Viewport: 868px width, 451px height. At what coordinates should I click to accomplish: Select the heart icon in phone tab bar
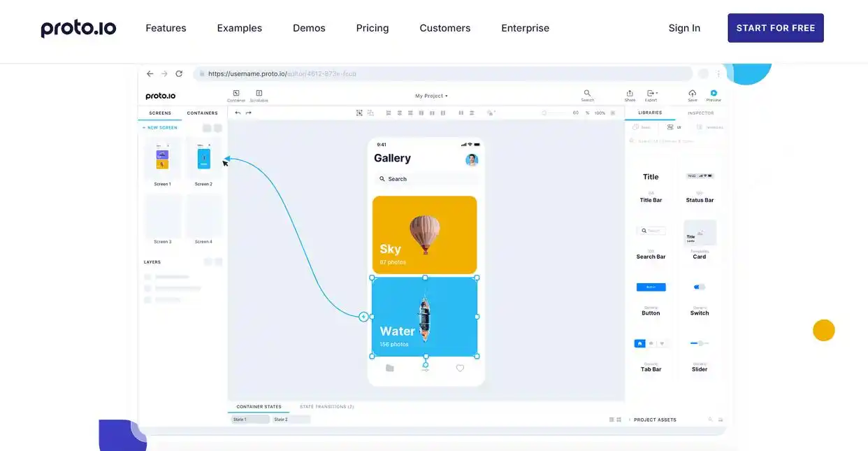460,368
